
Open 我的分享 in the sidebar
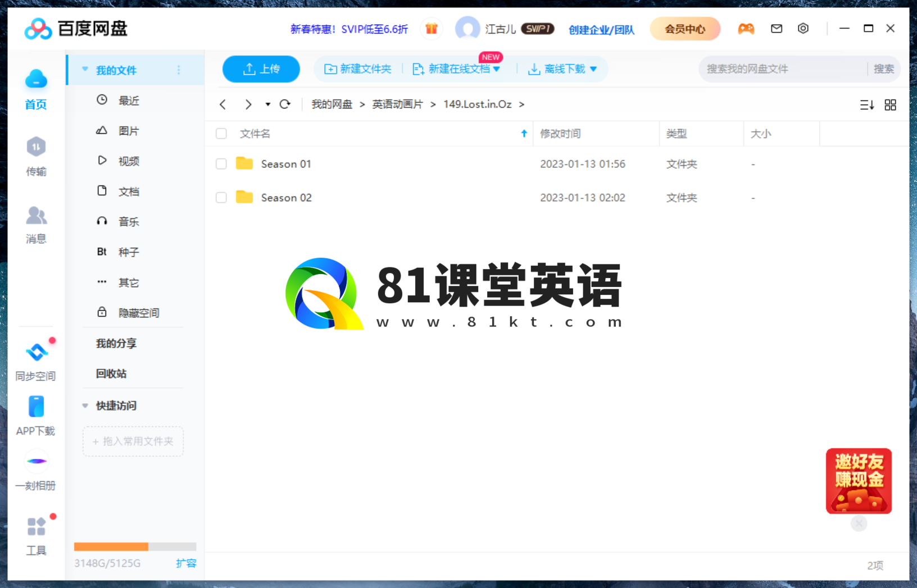(116, 343)
